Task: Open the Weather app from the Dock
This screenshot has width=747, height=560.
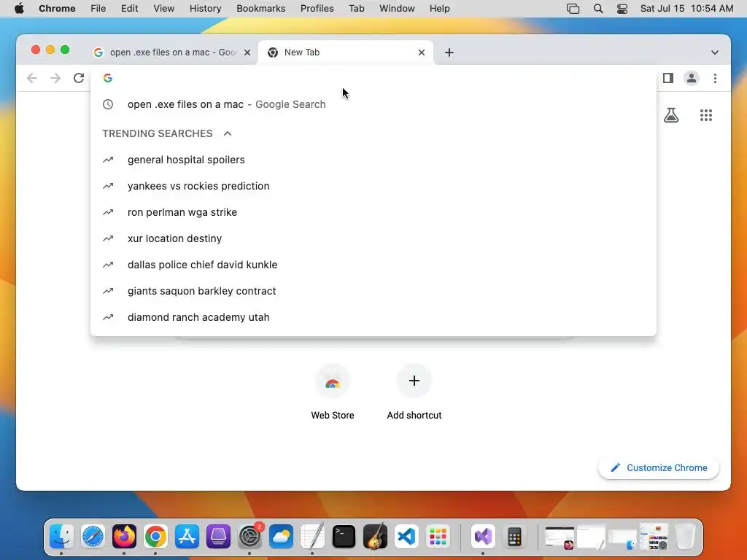Action: pos(281,537)
